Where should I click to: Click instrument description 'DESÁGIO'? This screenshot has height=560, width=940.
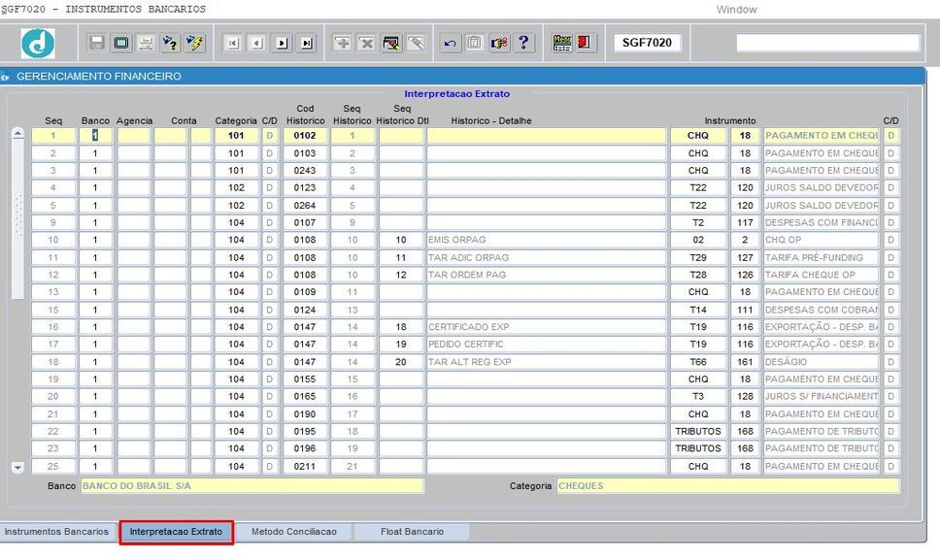(x=822, y=362)
